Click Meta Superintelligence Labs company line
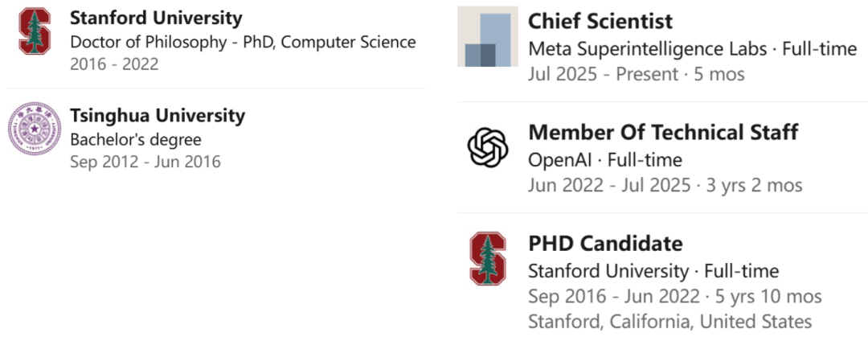This screenshot has width=868, height=337. click(692, 49)
